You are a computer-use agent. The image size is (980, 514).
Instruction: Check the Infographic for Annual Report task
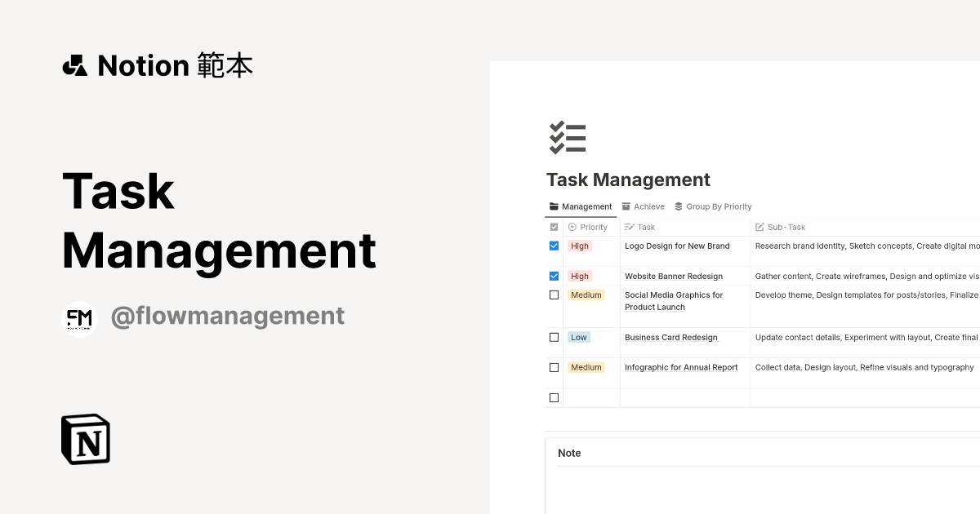554,366
